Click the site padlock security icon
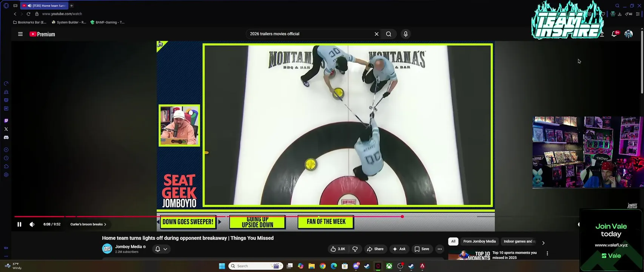The height and width of the screenshot is (272, 644). 37,14
